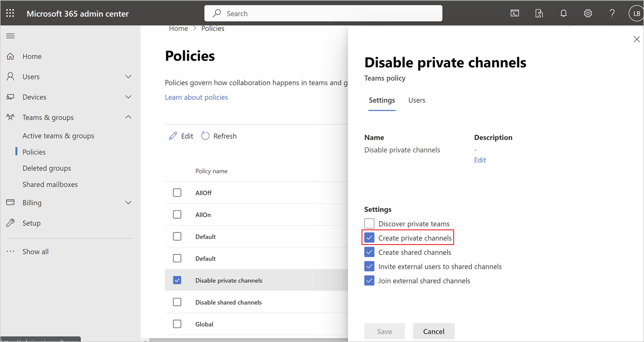The height and width of the screenshot is (342, 644).
Task: Select the Global policy checkbox
Action: pos(177,323)
